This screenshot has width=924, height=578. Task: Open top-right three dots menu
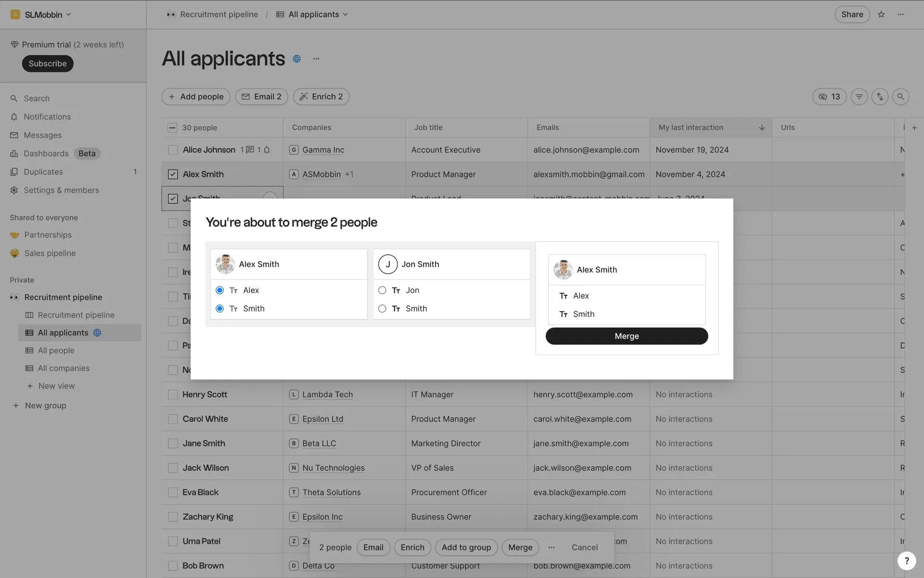coord(900,14)
